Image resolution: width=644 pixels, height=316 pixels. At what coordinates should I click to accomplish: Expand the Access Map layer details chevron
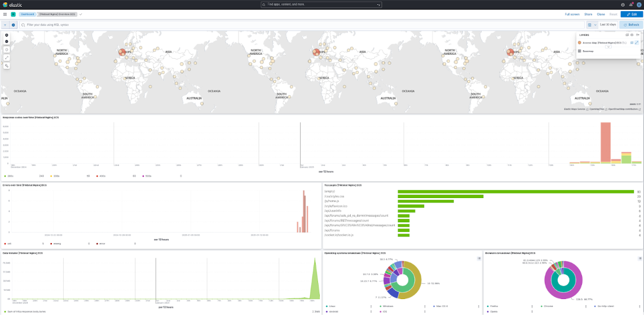[x=608, y=47]
